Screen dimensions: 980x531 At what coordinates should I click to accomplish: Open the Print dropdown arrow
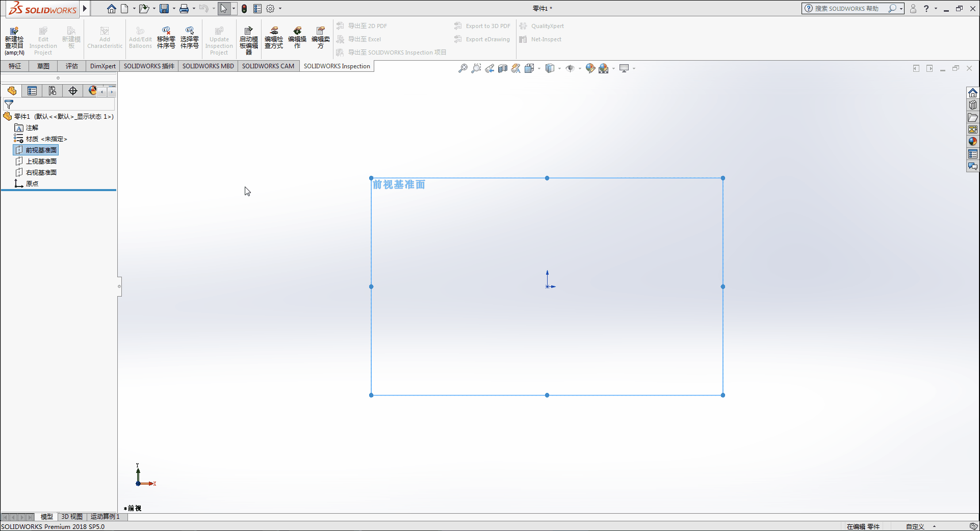point(194,9)
